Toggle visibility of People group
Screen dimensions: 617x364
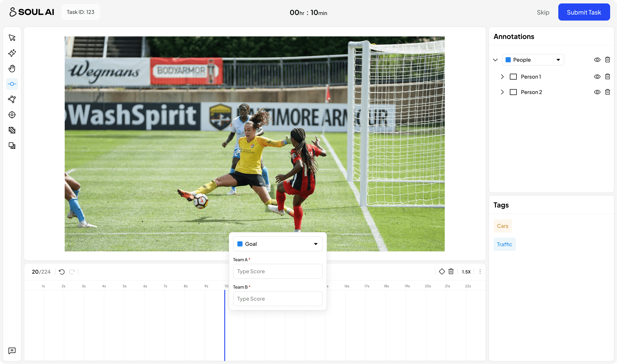coord(597,60)
